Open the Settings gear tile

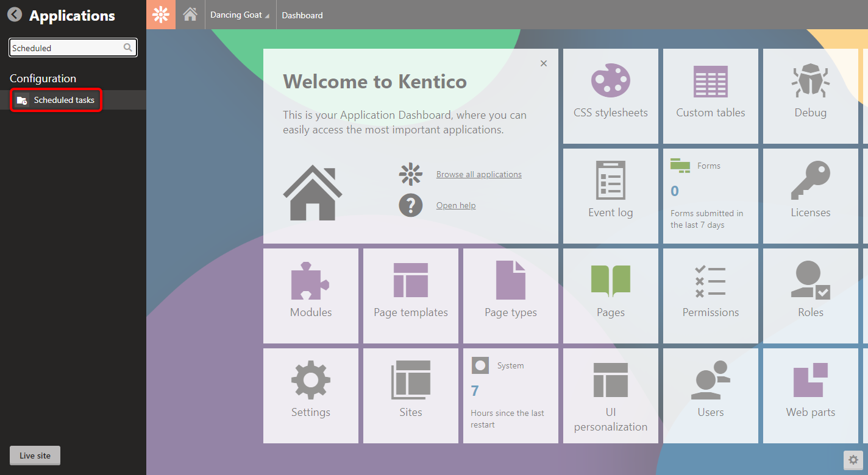(x=311, y=396)
